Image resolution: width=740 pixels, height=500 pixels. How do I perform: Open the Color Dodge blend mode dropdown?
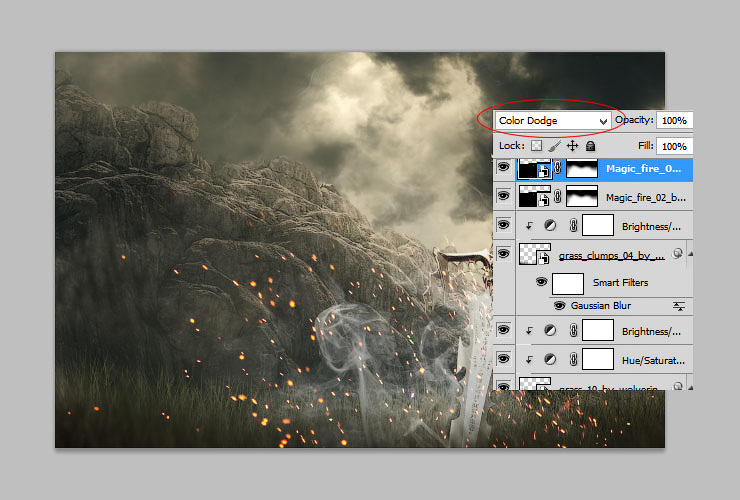coord(553,121)
